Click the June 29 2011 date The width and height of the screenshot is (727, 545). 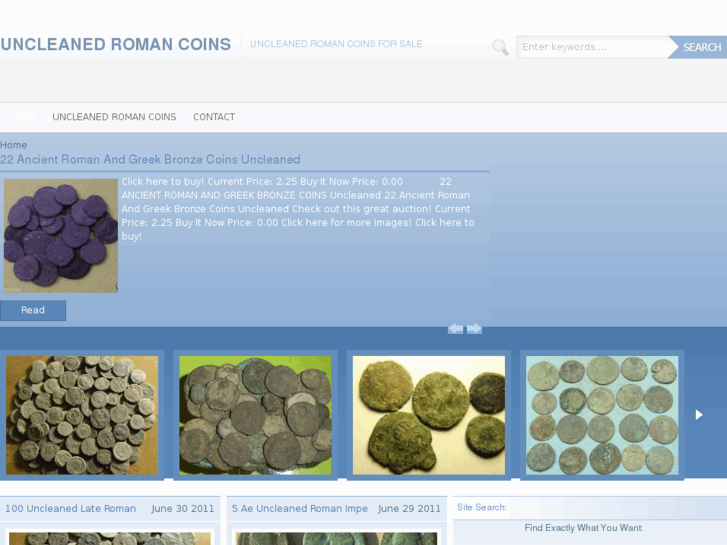click(409, 509)
